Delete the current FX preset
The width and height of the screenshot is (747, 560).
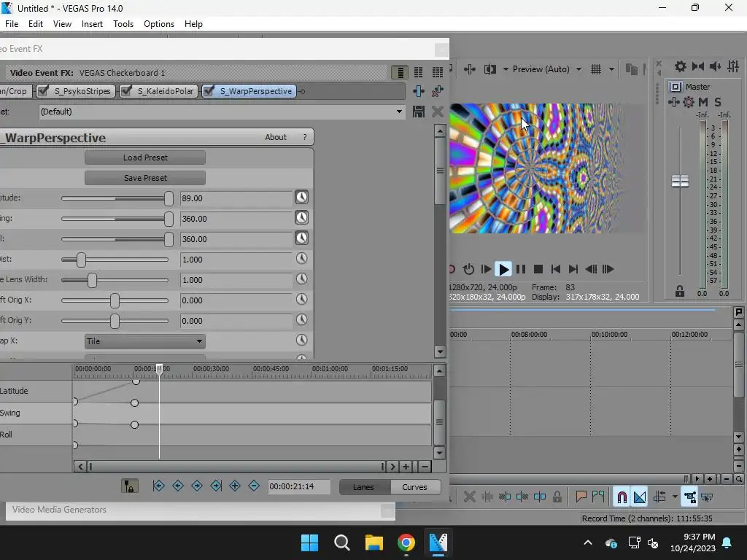(438, 112)
